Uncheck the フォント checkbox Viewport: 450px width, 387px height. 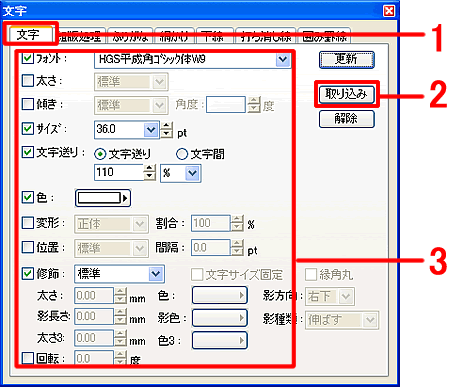[28, 58]
